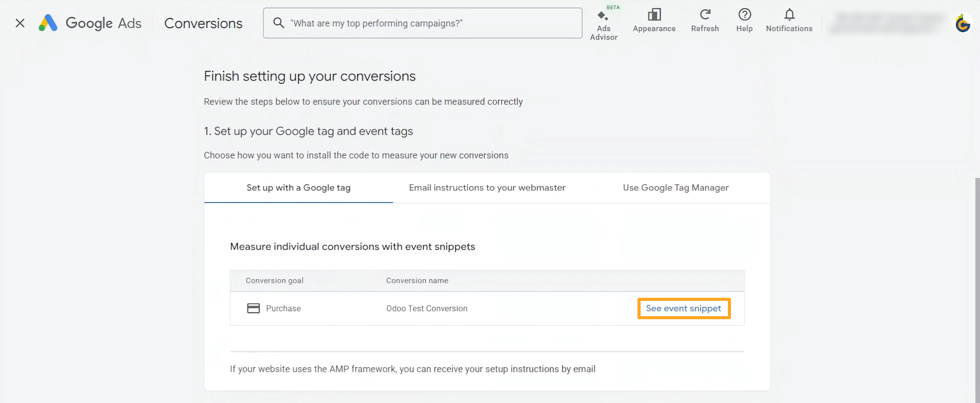Click Measure individual conversions with event snippets heading
980x403 pixels.
click(352, 247)
